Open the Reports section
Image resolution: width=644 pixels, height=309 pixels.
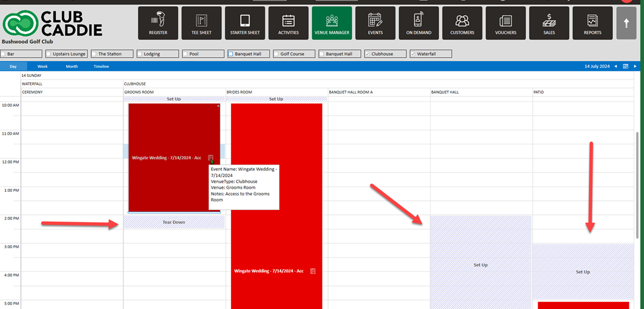point(592,23)
